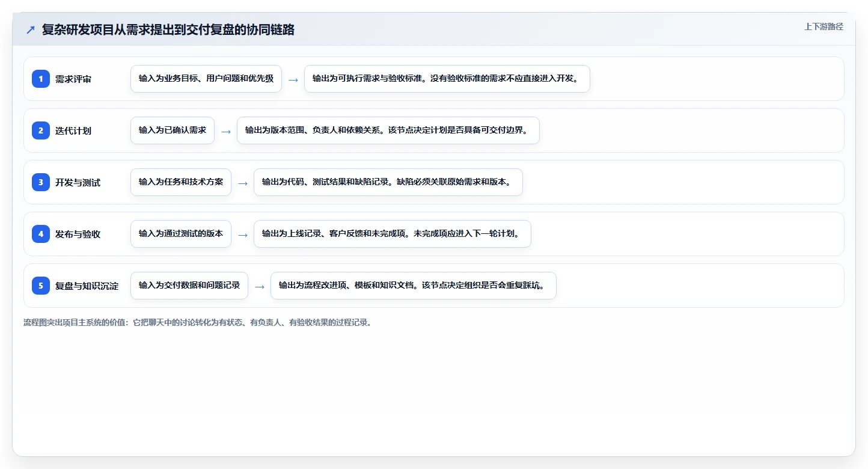Click the 发布与验收 step label

pos(78,234)
